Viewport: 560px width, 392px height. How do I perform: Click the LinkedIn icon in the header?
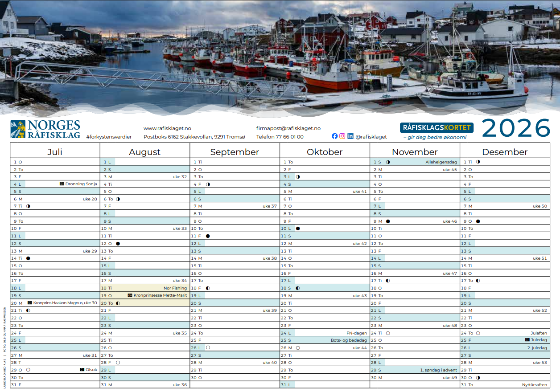click(350, 136)
